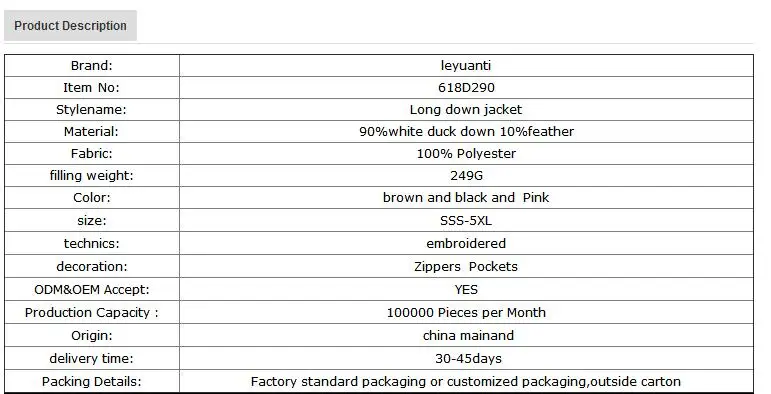
Task: Click the 249G filling weight value
Action: (466, 176)
